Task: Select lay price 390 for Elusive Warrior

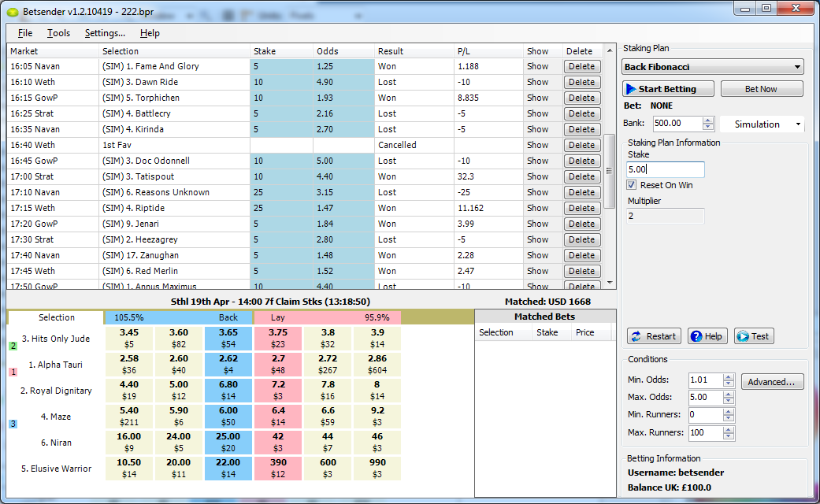Action: [x=278, y=469]
